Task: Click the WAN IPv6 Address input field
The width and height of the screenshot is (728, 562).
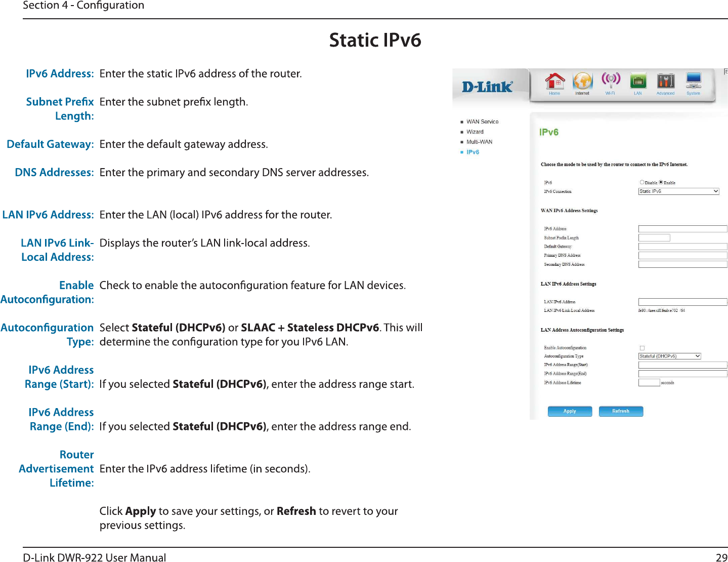Action: (682, 229)
